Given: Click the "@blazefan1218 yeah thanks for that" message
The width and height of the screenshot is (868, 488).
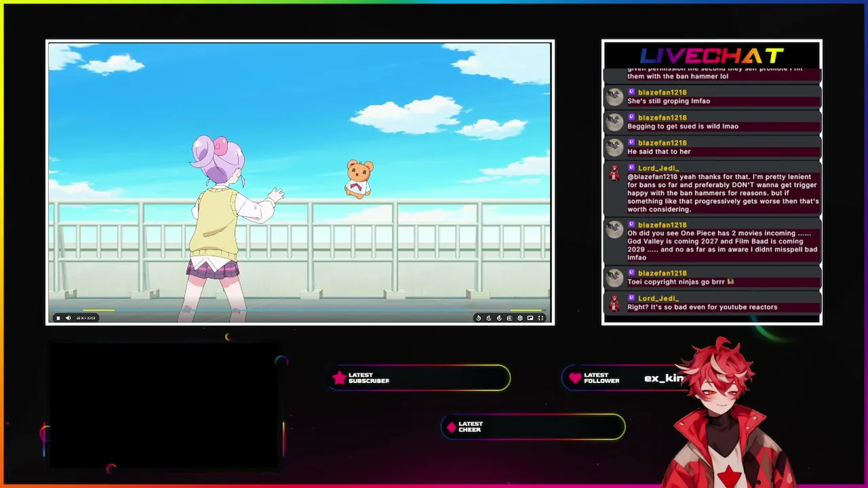Looking at the screenshot, I should (723, 193).
